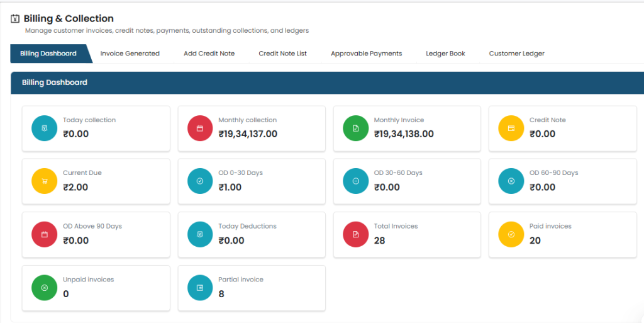644x323 pixels.
Task: Open the Add Credit Note tab
Action: (209, 54)
